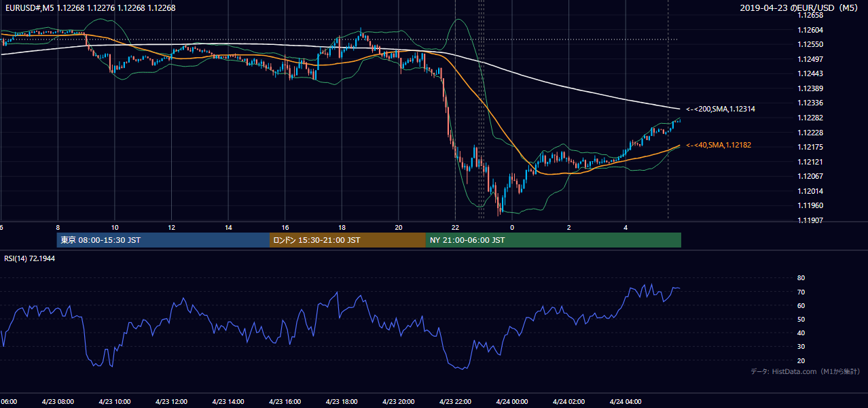Click the RSI 30 level label
This screenshot has width=868, height=408.
[x=801, y=347]
